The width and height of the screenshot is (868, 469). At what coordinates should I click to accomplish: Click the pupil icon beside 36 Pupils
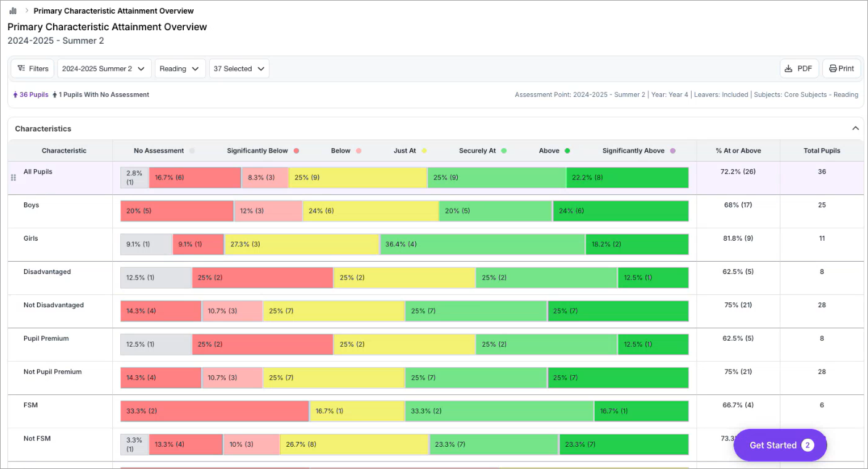pos(14,94)
